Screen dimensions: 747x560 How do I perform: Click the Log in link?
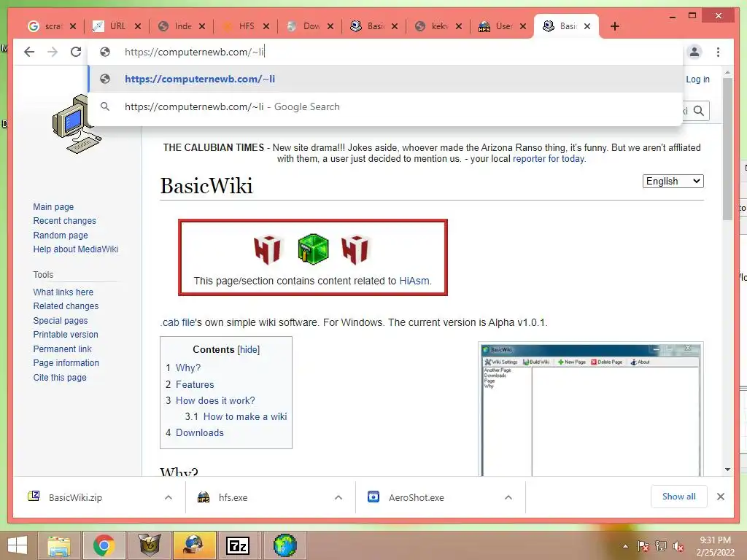[x=697, y=79]
